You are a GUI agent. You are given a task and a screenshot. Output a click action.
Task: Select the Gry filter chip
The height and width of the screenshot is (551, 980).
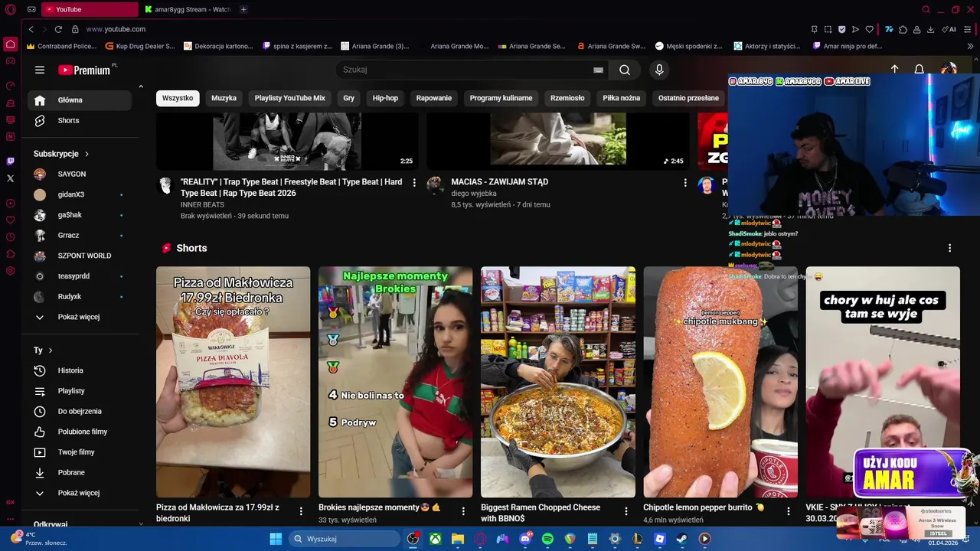(349, 98)
